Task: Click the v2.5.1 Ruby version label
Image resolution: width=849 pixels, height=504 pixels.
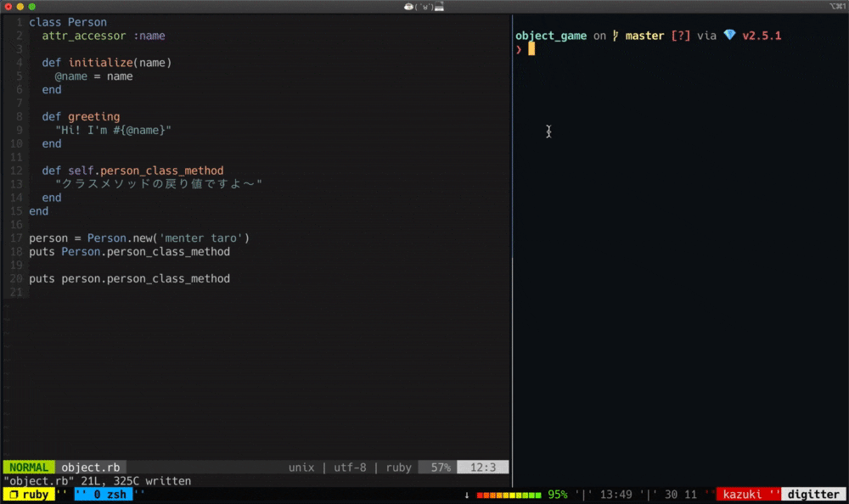Action: coord(762,36)
